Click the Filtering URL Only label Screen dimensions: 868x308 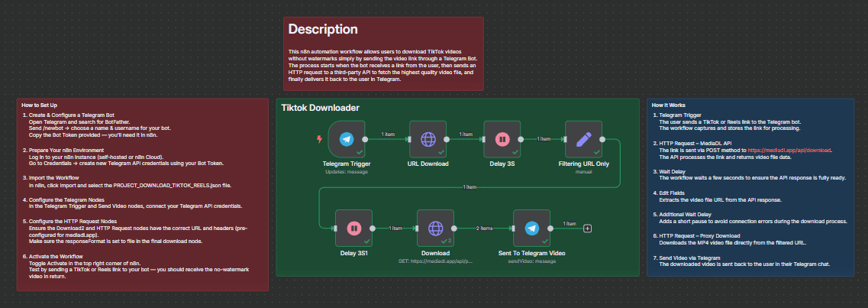(583, 164)
